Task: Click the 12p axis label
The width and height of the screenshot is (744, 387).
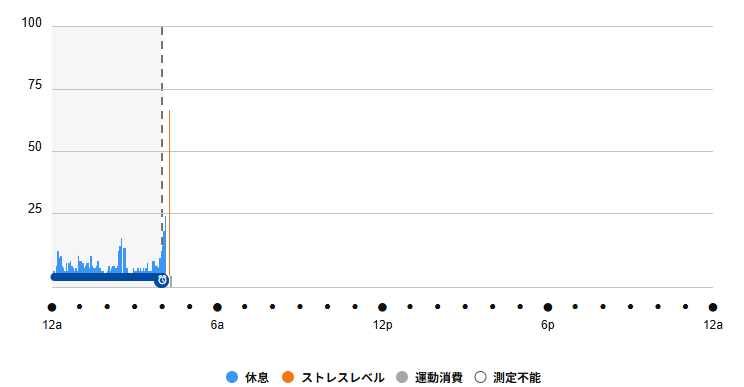Action: [x=382, y=325]
